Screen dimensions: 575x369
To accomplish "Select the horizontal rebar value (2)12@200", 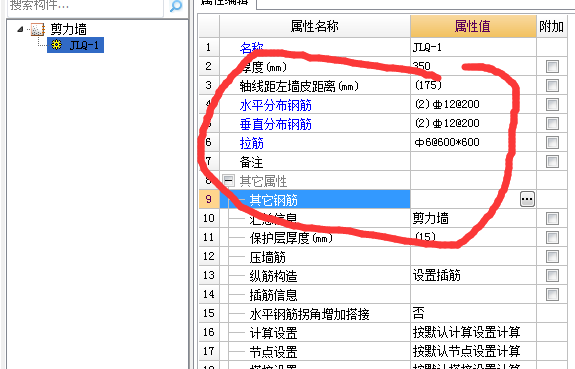I will (473, 105).
